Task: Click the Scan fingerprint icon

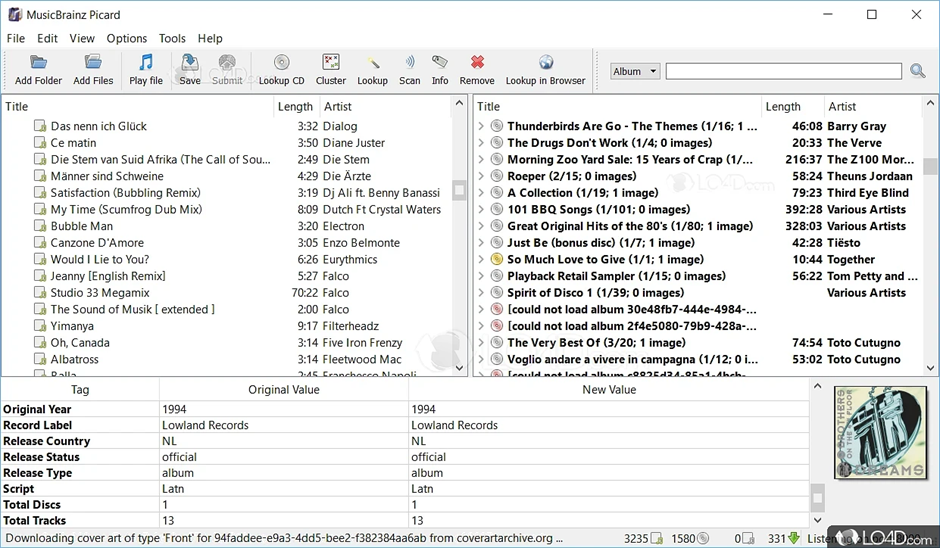Action: pyautogui.click(x=409, y=62)
